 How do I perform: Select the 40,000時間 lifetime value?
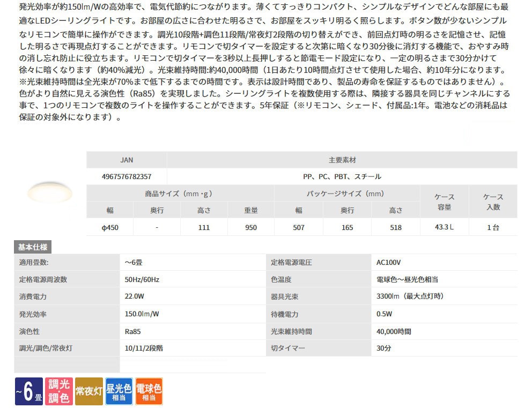tap(394, 331)
